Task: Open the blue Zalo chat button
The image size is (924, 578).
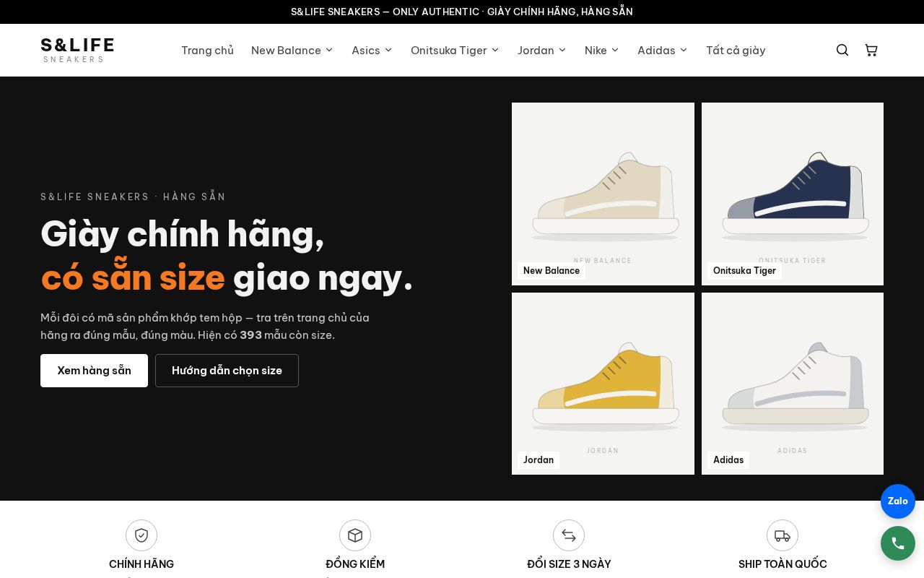Action: point(898,501)
